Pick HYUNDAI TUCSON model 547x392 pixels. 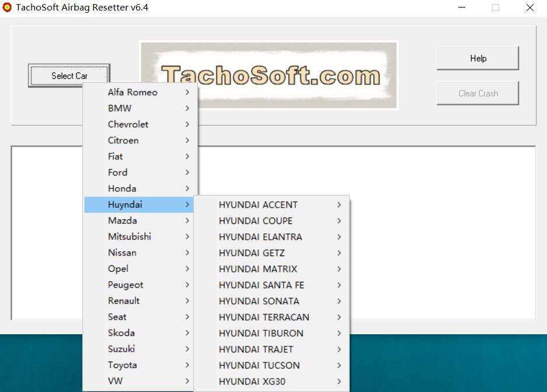point(271,365)
